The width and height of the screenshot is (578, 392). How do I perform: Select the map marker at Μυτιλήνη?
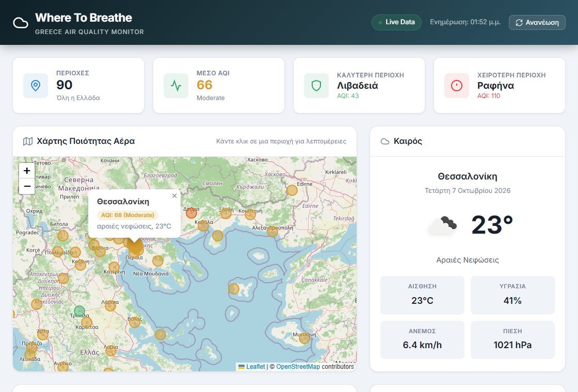tap(304, 338)
